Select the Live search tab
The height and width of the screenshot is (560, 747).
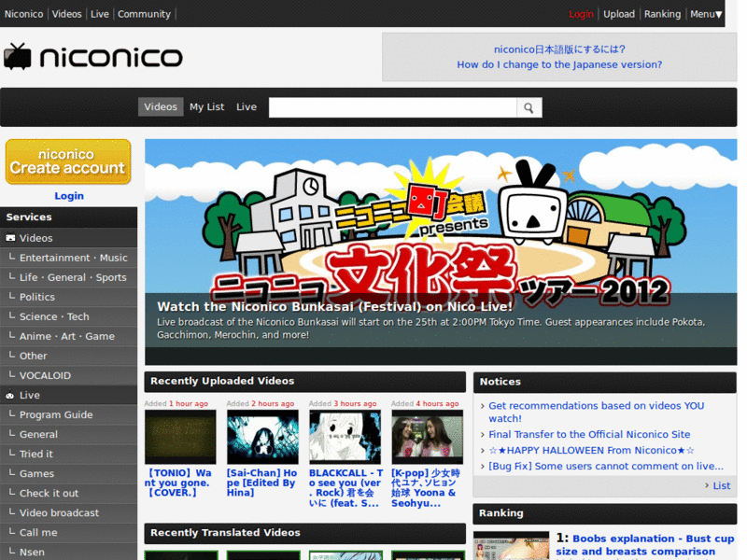(x=247, y=106)
